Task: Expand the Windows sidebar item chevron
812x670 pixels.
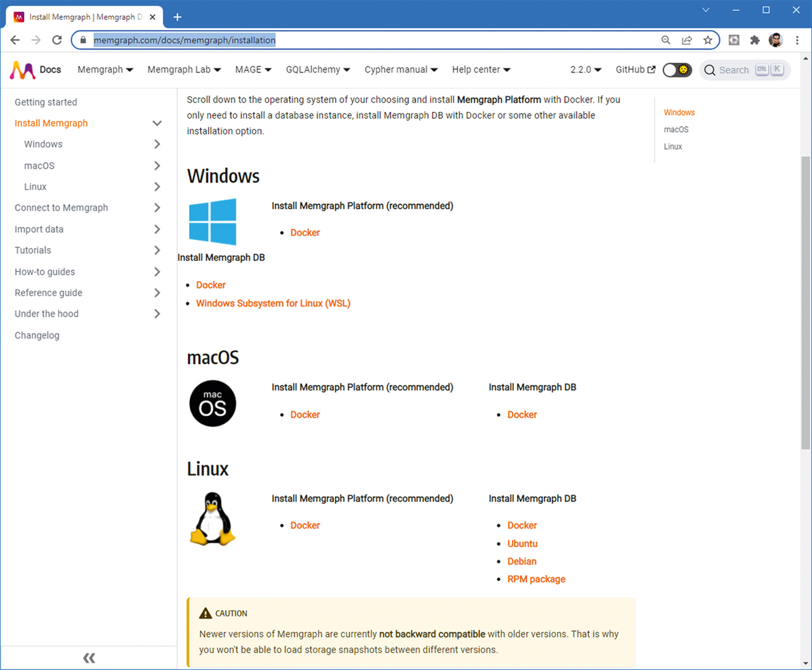Action: [157, 144]
